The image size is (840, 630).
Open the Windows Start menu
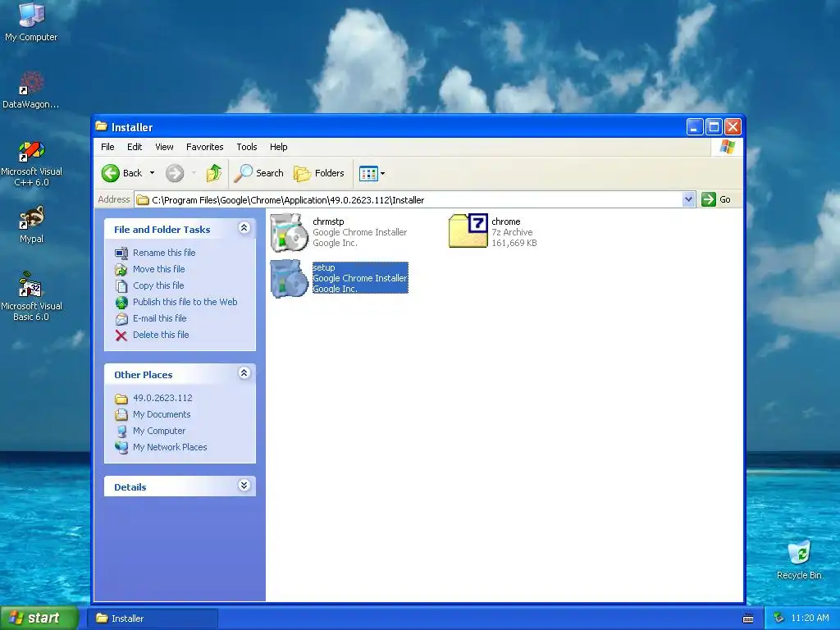(39, 619)
